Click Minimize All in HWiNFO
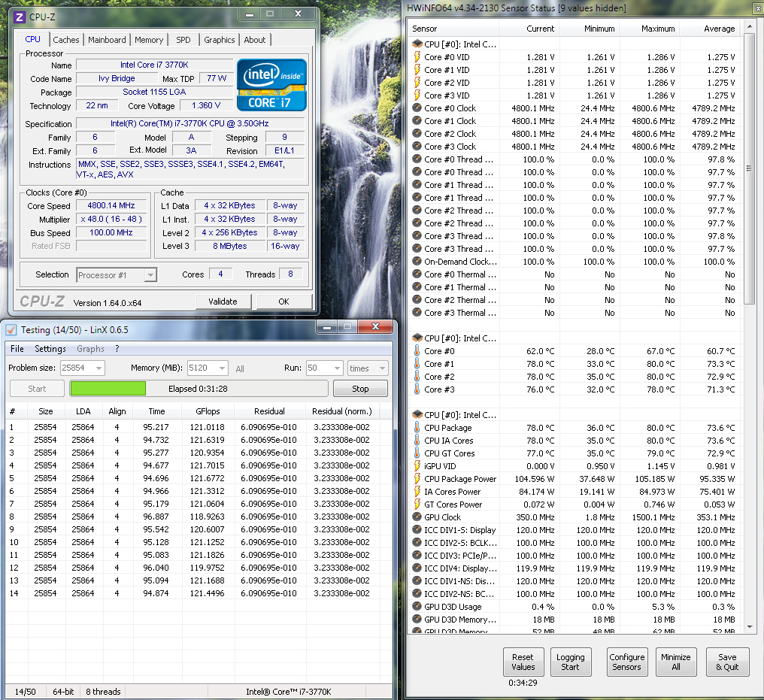The width and height of the screenshot is (764, 700). click(676, 662)
